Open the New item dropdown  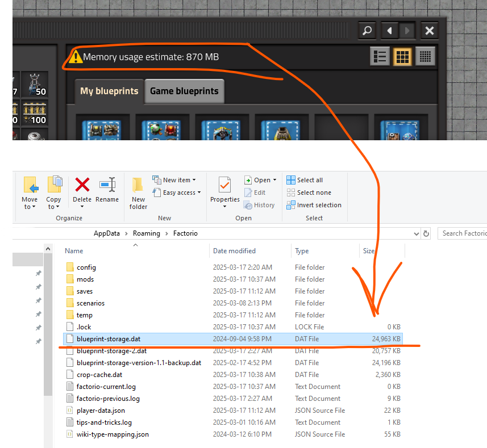coord(174,180)
